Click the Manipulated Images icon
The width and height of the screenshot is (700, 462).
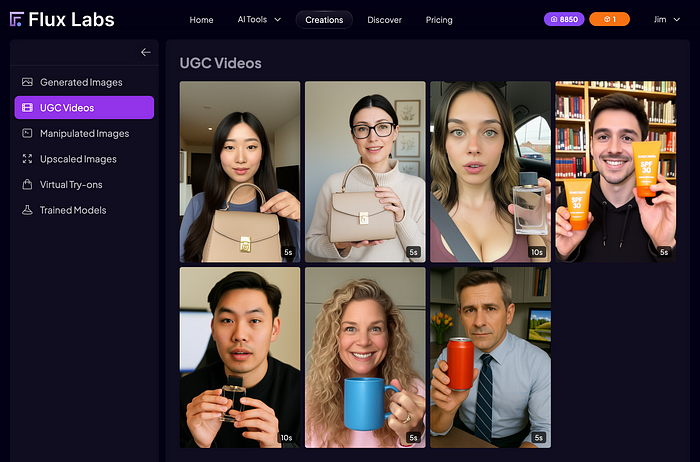pyautogui.click(x=27, y=133)
